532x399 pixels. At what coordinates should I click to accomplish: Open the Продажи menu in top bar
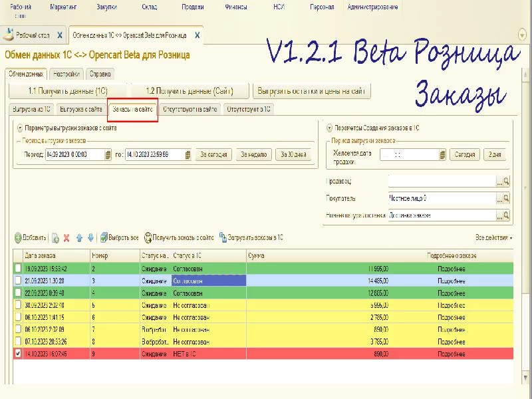click(193, 8)
